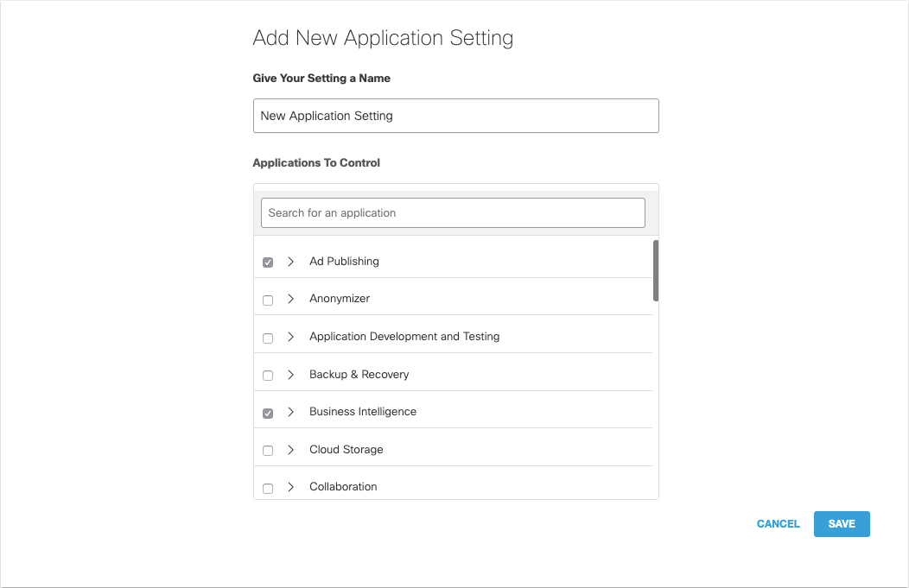Select the Business Intelligence row label
The height and width of the screenshot is (588, 909).
coord(362,412)
